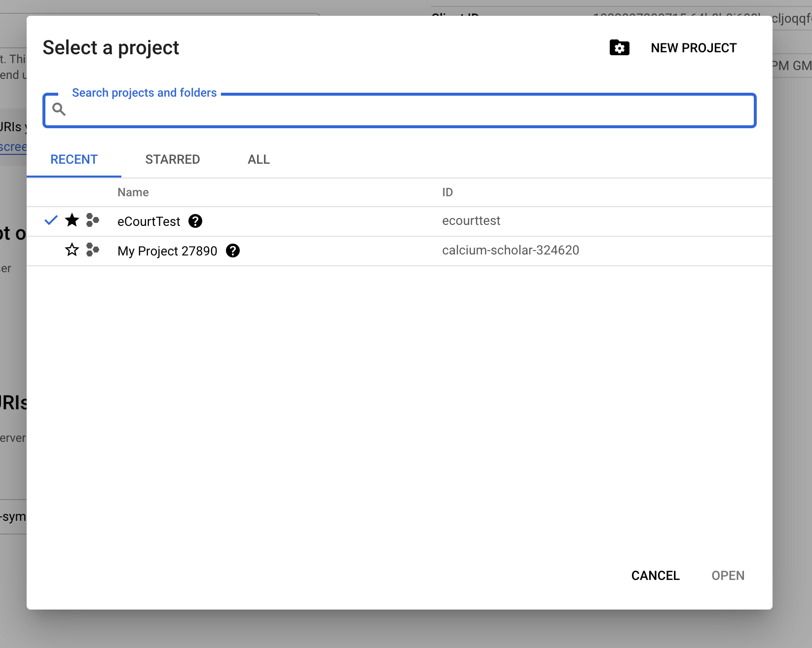Click the NEW PROJECT button
This screenshot has width=812, height=648.
694,47
